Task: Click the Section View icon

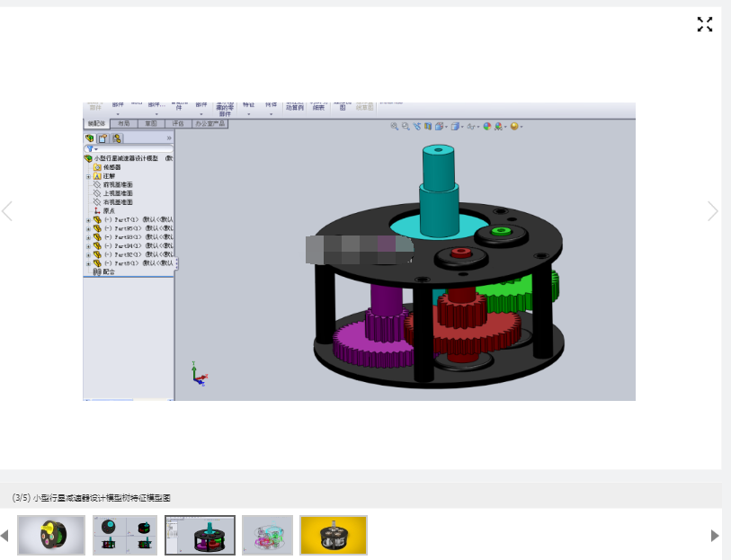Action: click(428, 126)
